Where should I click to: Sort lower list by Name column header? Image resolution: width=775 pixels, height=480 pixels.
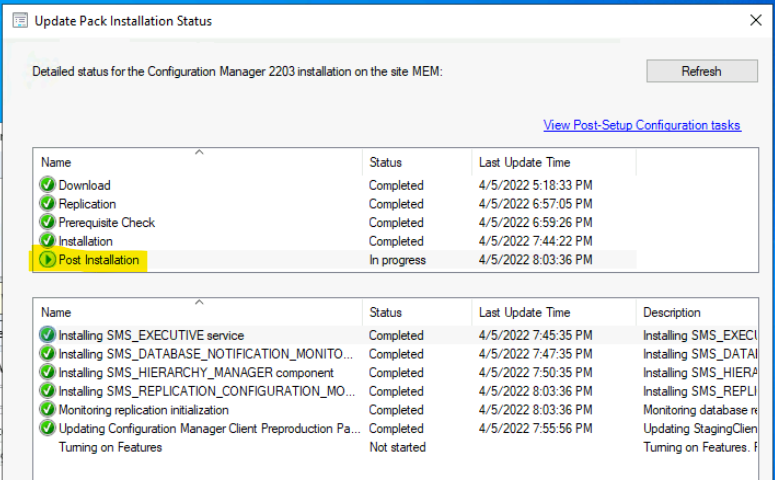pyautogui.click(x=198, y=312)
